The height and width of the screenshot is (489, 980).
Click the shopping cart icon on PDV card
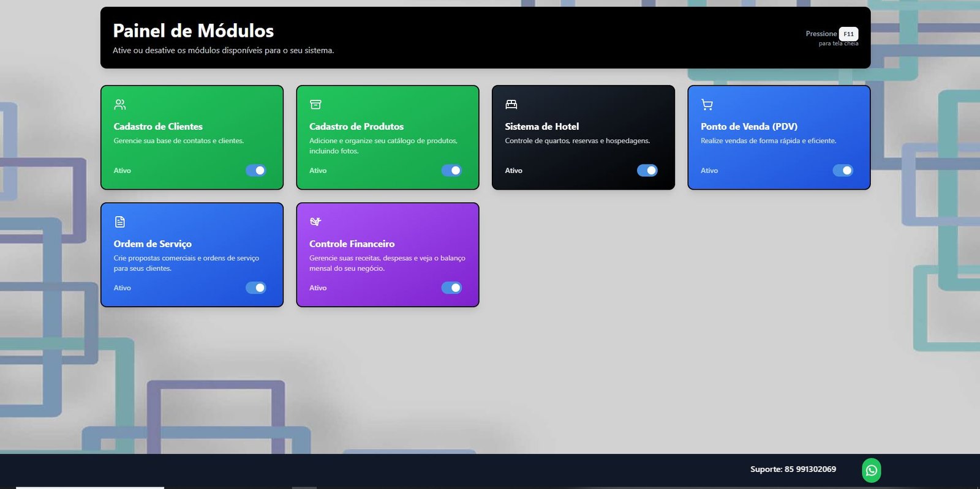(x=707, y=105)
